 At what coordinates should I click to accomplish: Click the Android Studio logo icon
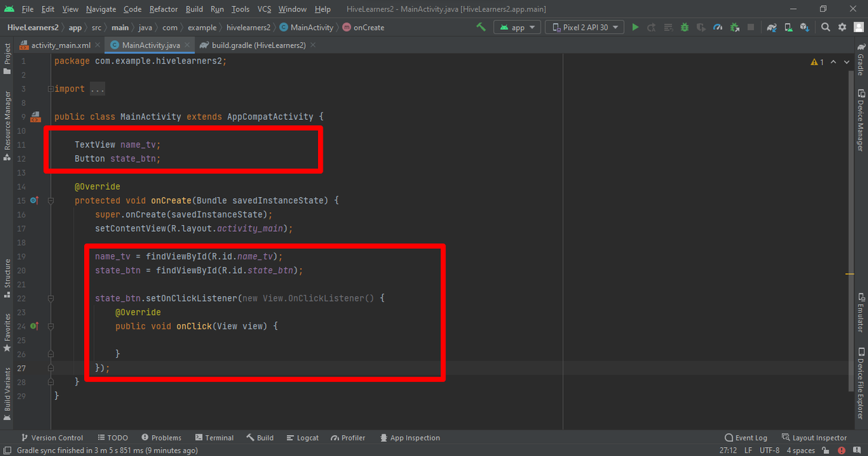pyautogui.click(x=9, y=9)
